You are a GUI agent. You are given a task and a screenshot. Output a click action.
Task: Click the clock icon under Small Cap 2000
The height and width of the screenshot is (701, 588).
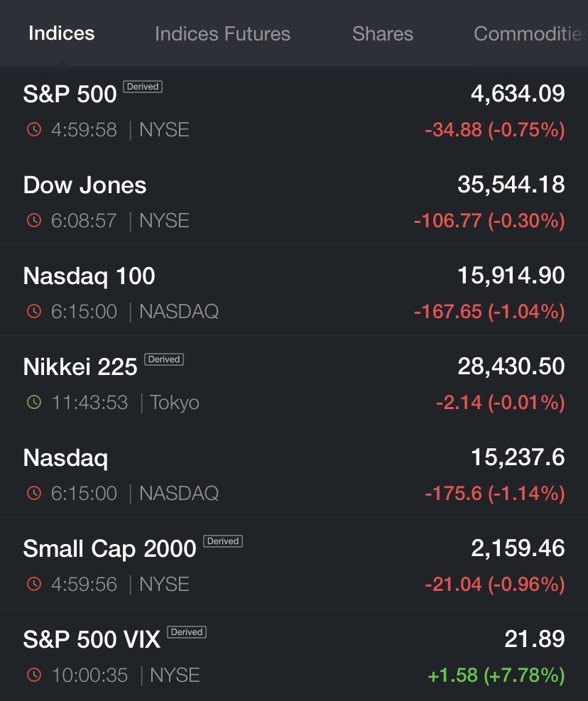pos(34,584)
